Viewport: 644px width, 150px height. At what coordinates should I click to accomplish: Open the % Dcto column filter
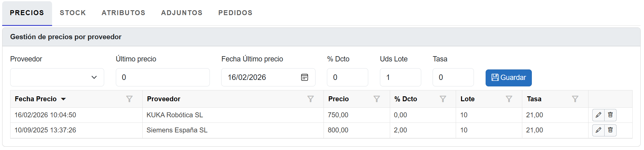coord(443,99)
